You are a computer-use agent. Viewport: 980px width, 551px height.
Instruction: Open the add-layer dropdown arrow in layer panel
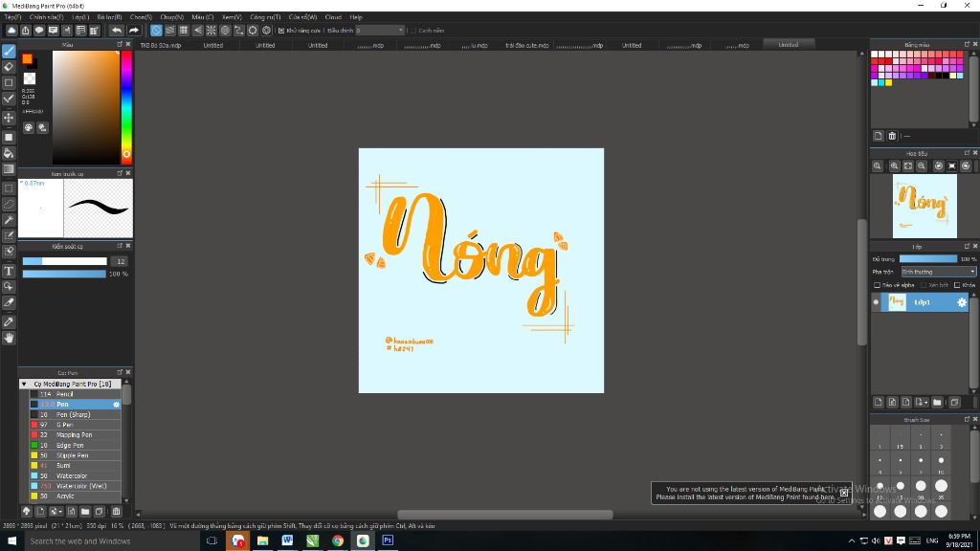[x=926, y=403]
